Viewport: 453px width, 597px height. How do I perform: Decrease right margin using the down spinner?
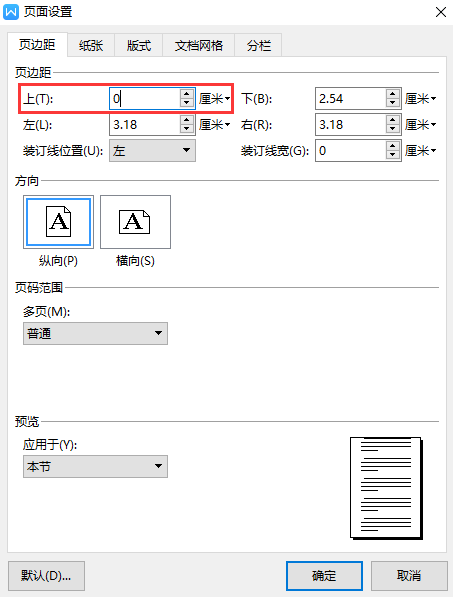pyautogui.click(x=392, y=129)
